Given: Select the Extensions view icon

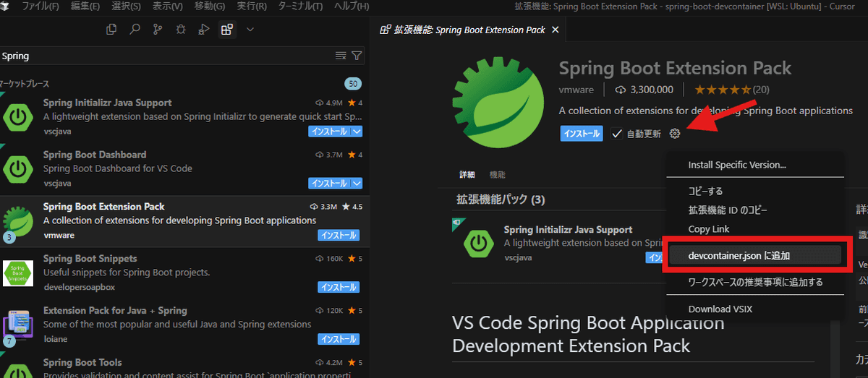Looking at the screenshot, I should pos(227,30).
